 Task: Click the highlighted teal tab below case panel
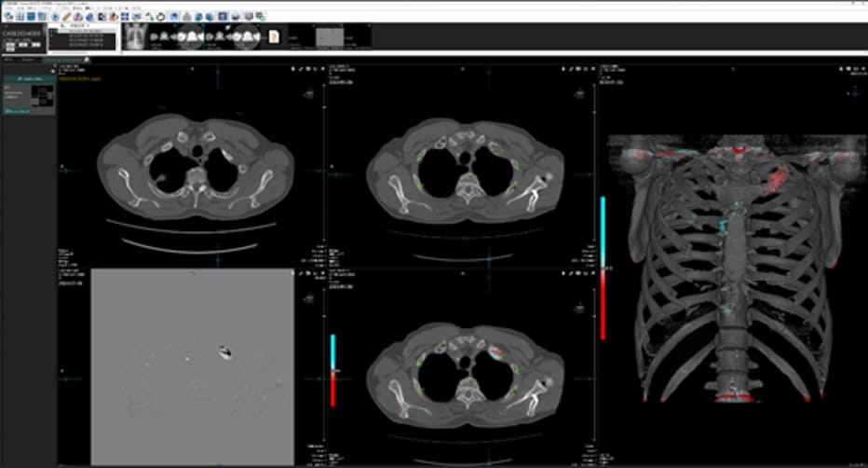63,60
